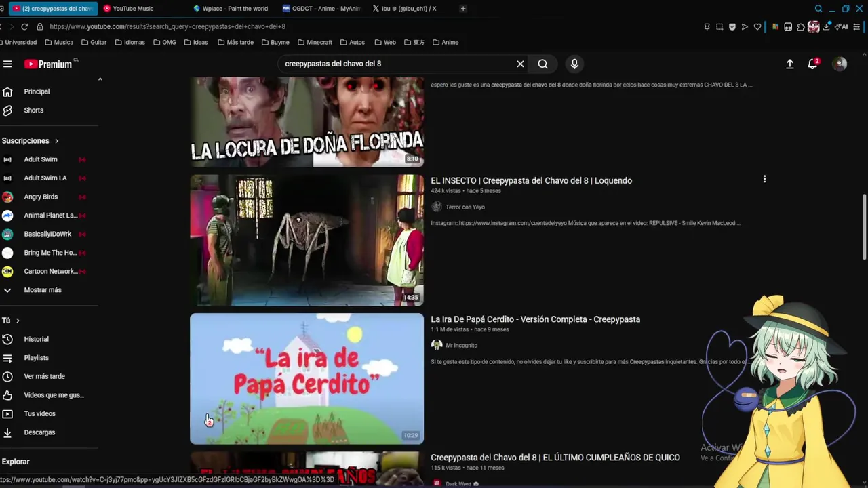The width and height of the screenshot is (868, 488).
Task: Open options menu for EL INSECTO video
Action: (x=764, y=180)
